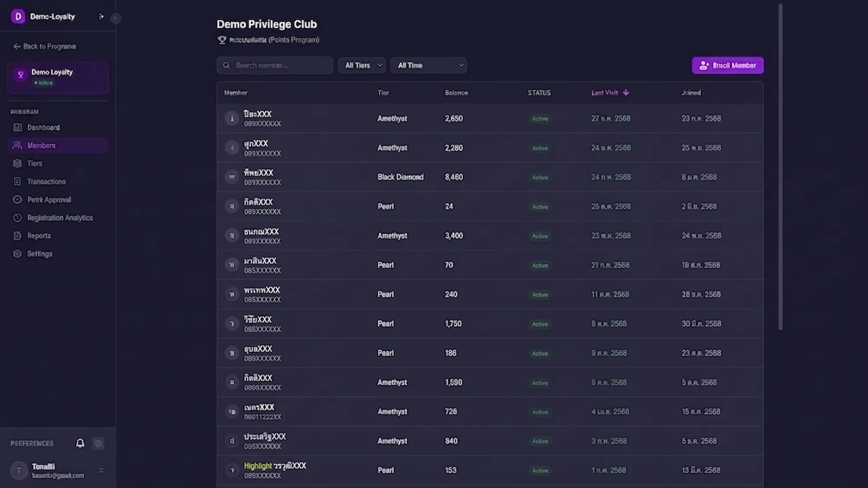Click the STATUS column header
The width and height of the screenshot is (868, 488).
(x=539, y=93)
